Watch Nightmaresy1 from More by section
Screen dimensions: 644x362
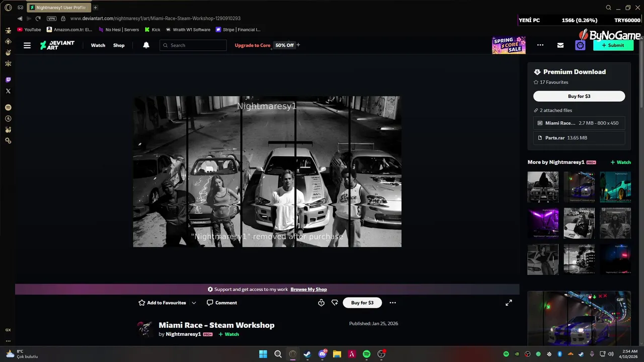click(x=620, y=162)
